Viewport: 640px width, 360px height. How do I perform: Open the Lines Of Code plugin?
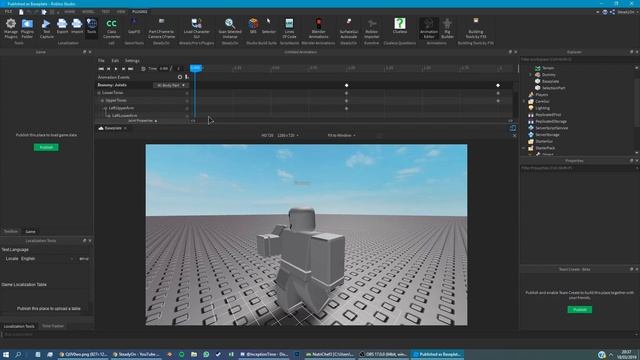coord(289,28)
